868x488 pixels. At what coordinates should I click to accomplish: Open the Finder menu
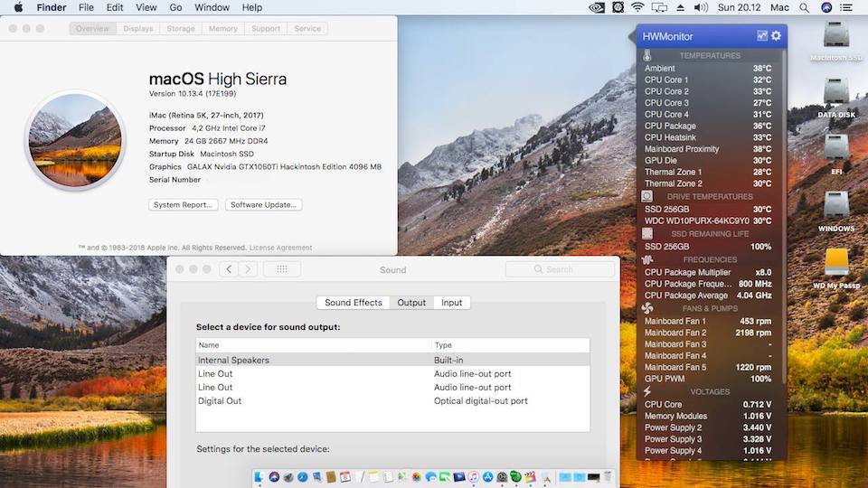pos(52,8)
